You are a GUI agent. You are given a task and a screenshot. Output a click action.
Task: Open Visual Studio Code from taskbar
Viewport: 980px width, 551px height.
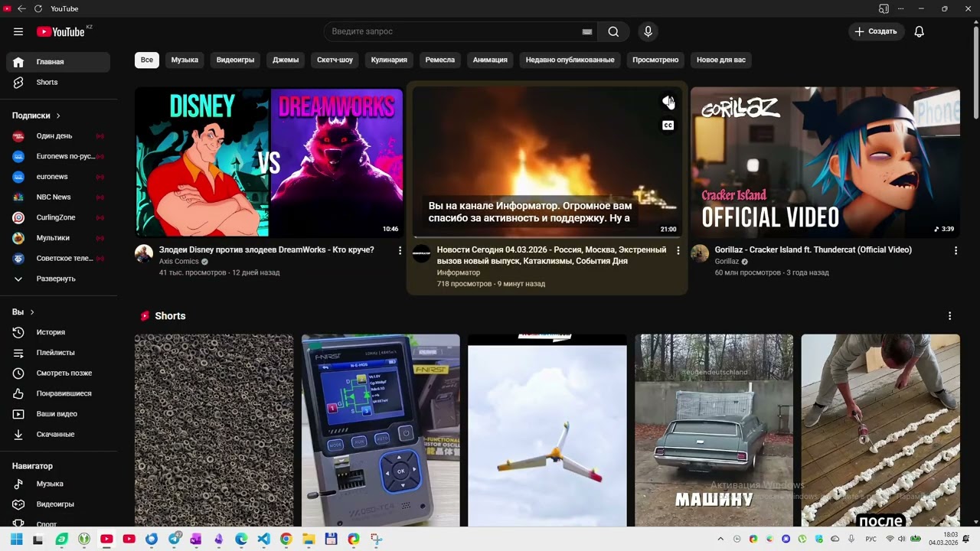(263, 539)
